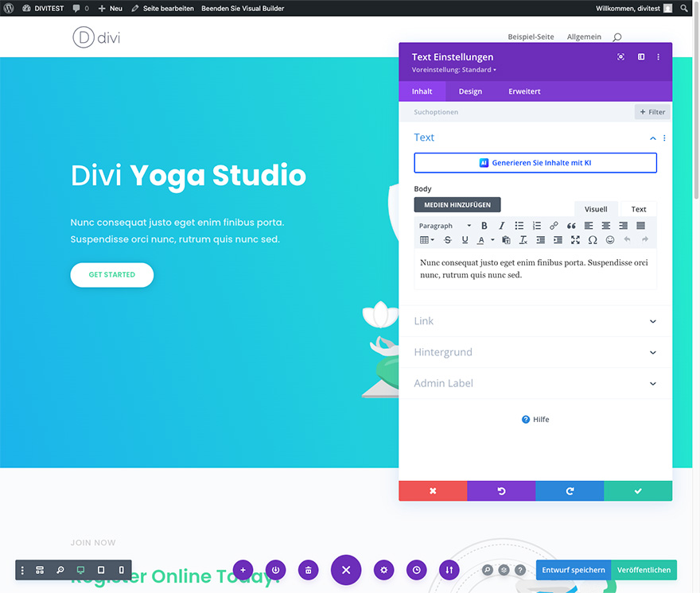Open the Paragraph format dropdown
The image size is (700, 593).
point(445,226)
